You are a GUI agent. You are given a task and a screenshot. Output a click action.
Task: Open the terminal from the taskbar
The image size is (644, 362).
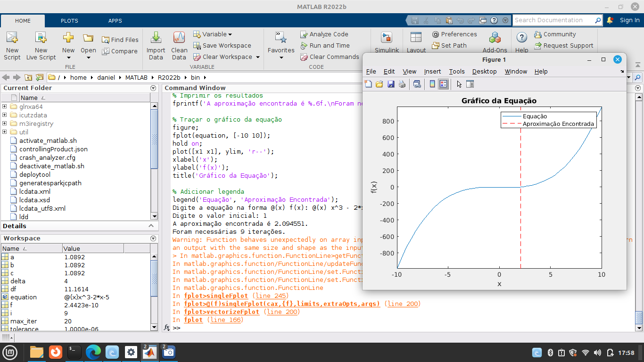point(74,352)
